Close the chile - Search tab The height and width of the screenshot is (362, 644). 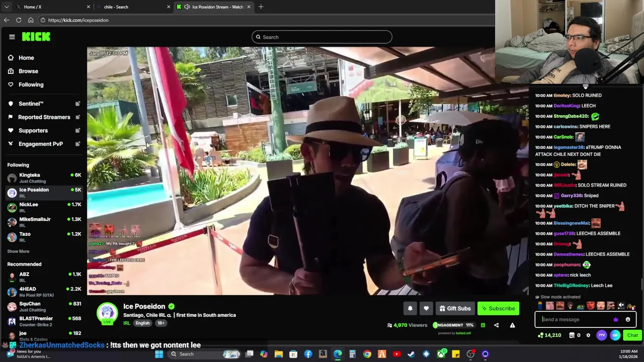169,7
